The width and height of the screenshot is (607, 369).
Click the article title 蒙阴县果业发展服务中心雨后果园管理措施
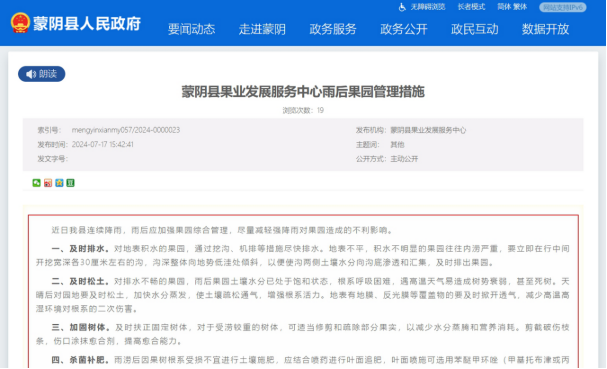coord(303,92)
